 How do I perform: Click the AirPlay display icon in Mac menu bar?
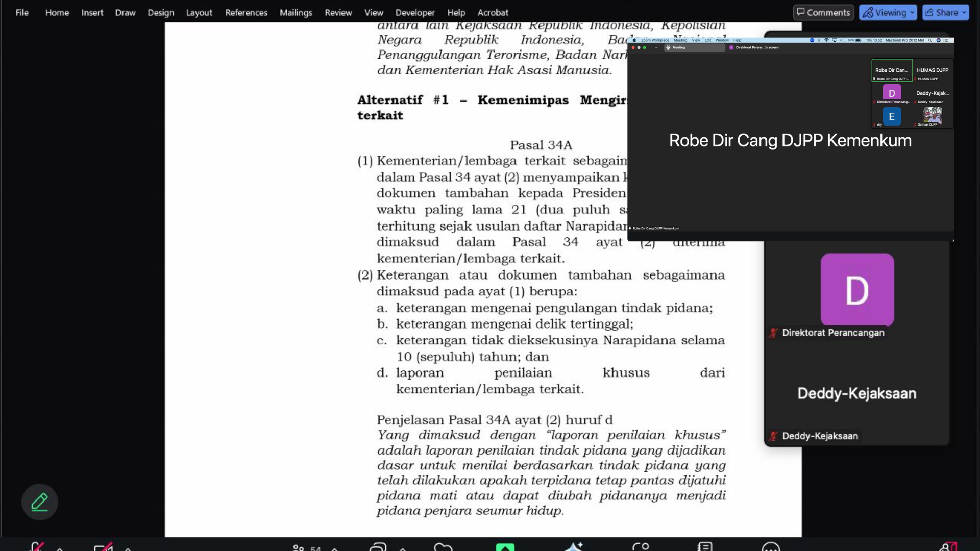pyautogui.click(x=835, y=40)
